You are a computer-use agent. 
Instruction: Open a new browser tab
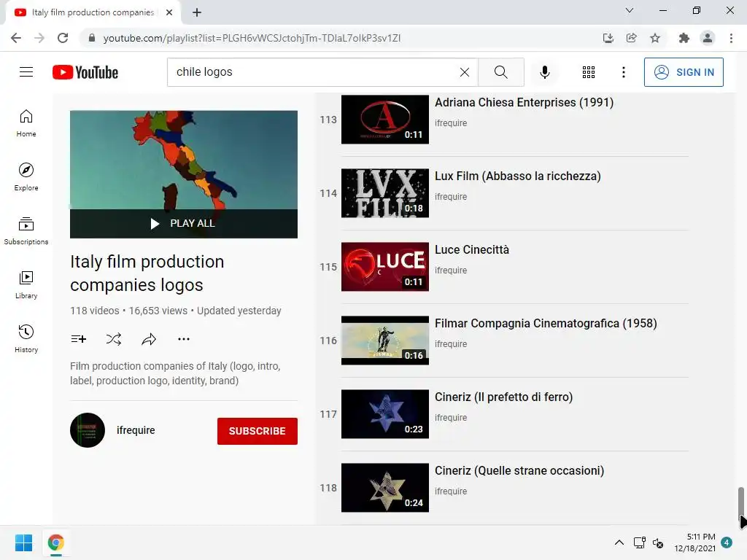[197, 12]
